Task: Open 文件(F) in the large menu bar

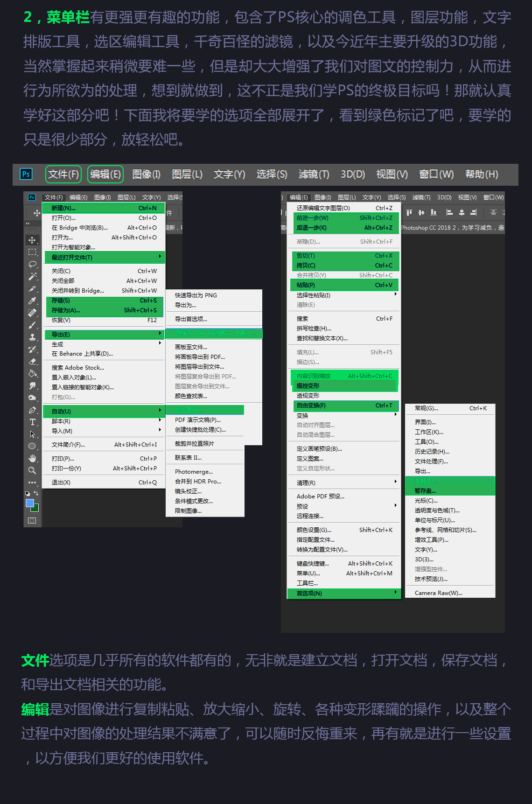Action: click(63, 175)
